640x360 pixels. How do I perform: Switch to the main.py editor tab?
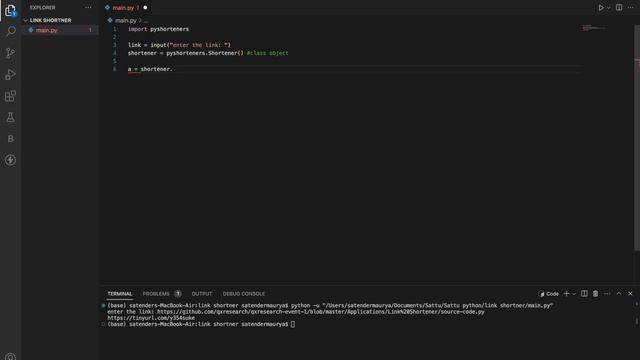point(123,7)
